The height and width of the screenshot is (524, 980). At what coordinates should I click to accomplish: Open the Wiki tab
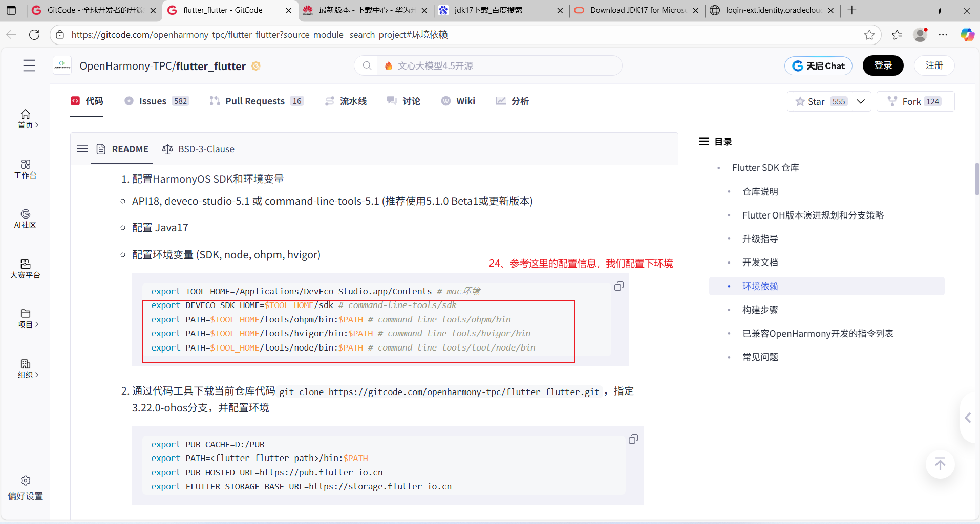click(x=458, y=101)
